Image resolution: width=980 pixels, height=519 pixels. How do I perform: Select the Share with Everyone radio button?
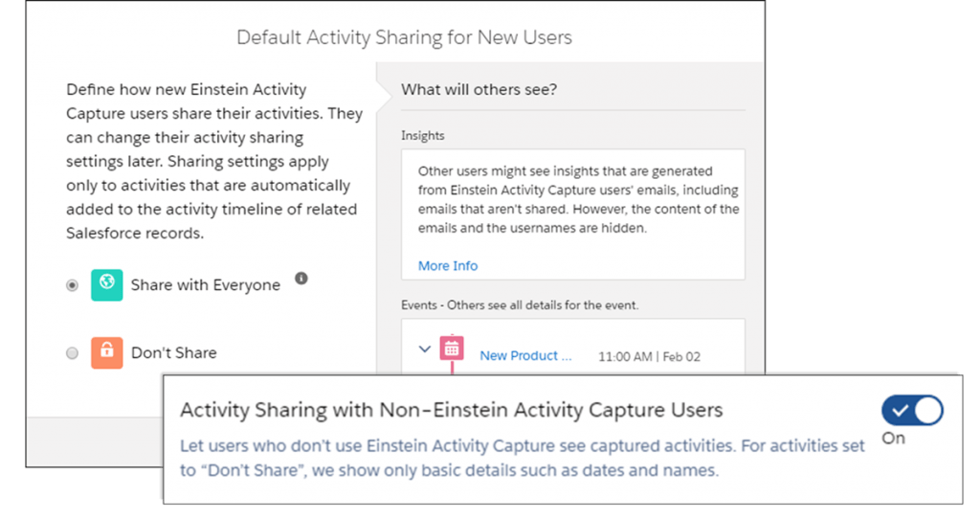click(x=73, y=285)
